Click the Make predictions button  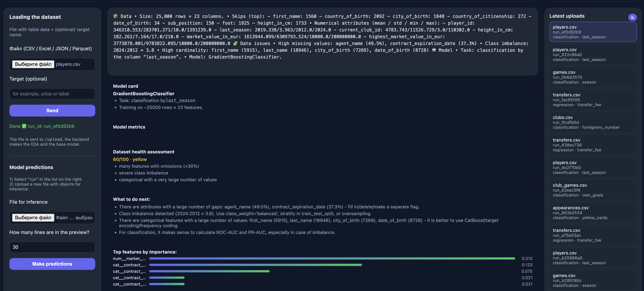52,264
